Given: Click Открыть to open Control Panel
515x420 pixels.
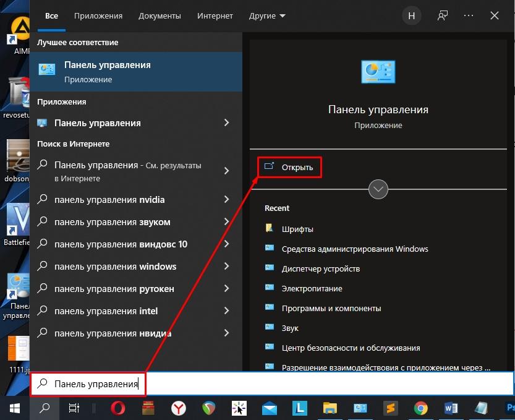Looking at the screenshot, I should (x=289, y=167).
